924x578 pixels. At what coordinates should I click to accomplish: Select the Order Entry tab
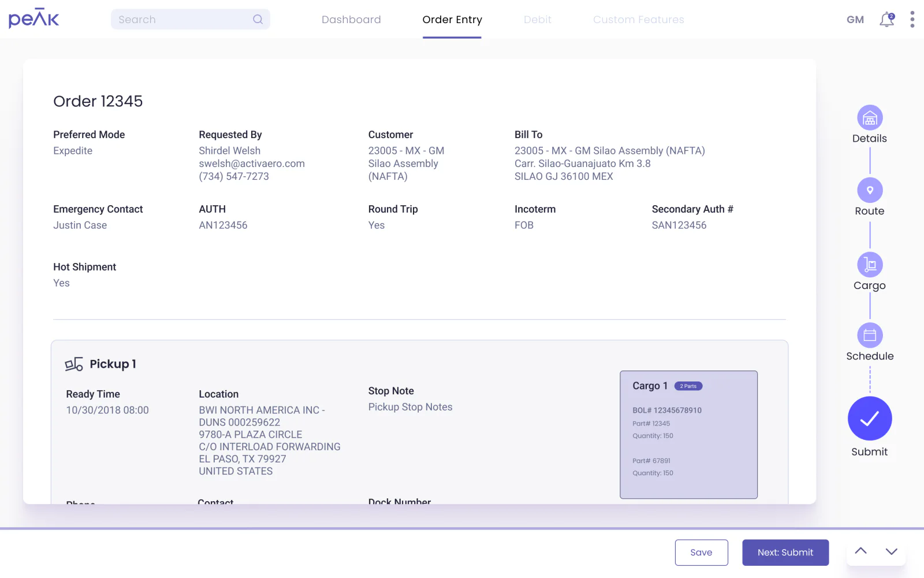click(x=452, y=20)
